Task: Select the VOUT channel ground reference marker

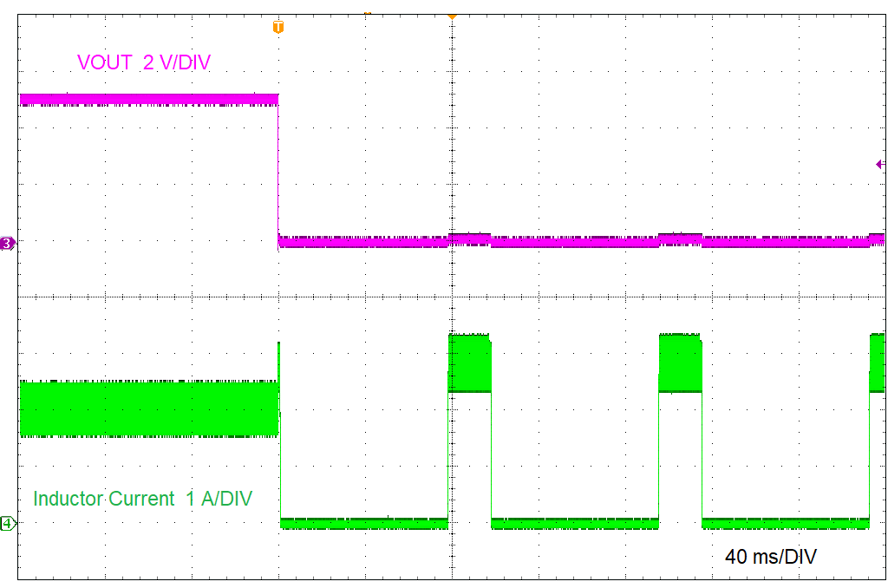Action: pyautogui.click(x=6, y=244)
